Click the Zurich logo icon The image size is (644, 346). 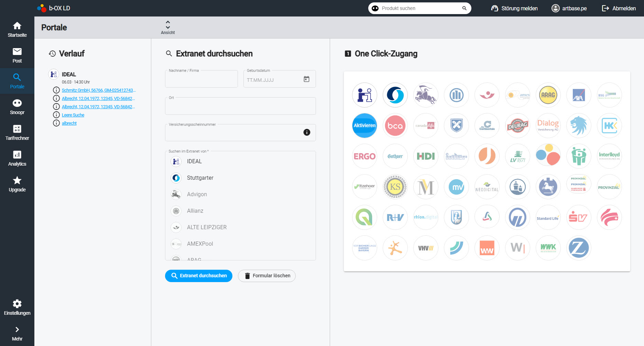[579, 248]
